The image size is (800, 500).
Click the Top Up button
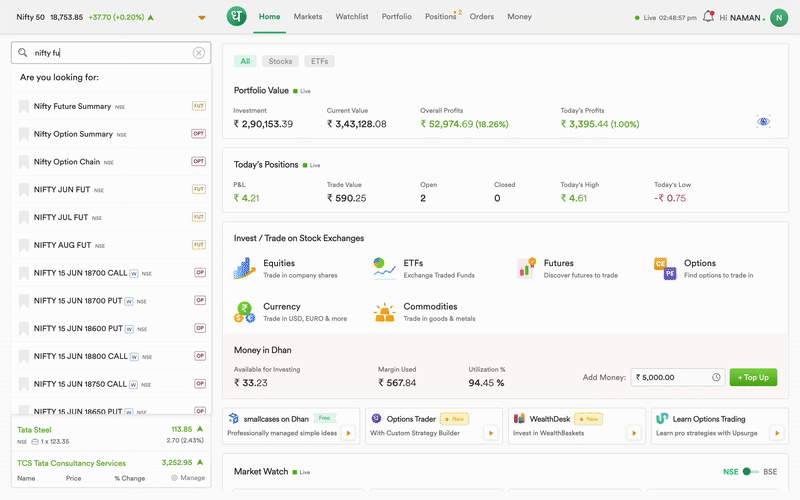pyautogui.click(x=753, y=377)
